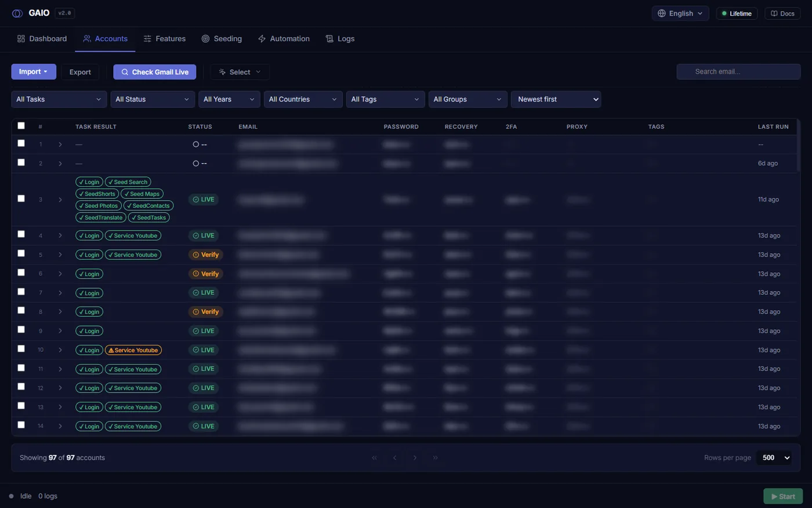Click the SeedTranslate tag in row 3
Screen dimensions: 812x508
coord(100,218)
